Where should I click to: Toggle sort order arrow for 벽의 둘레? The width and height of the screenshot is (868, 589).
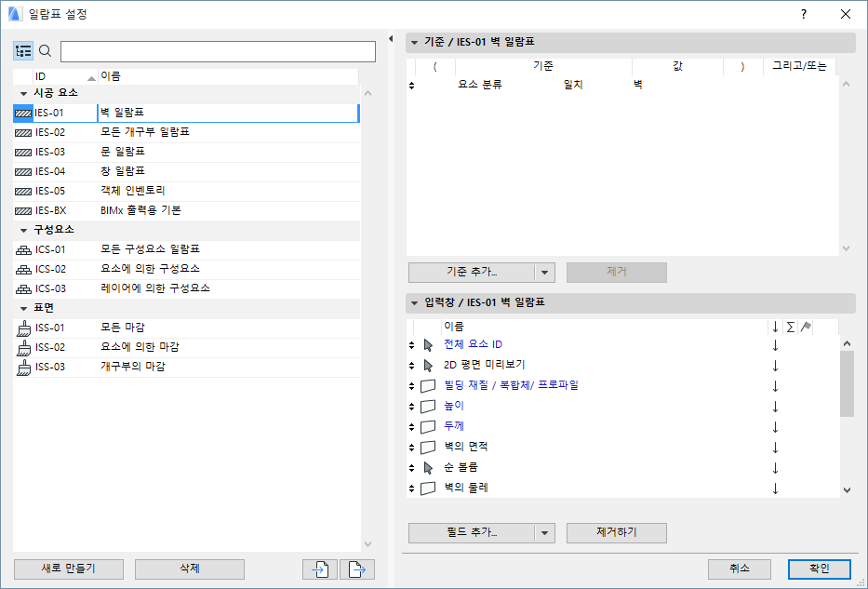click(x=775, y=489)
